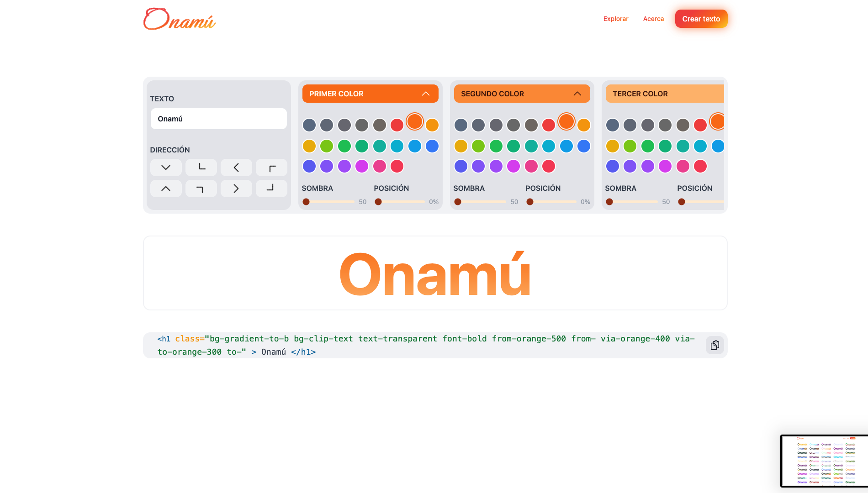The image size is (868, 493).
Task: Copy the generated HTML code snippet
Action: 715,345
